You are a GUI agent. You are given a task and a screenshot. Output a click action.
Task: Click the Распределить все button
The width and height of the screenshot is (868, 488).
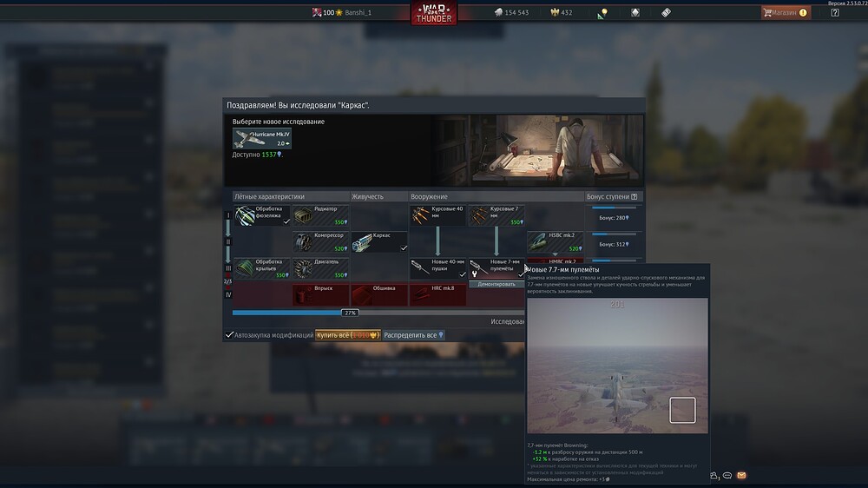pyautogui.click(x=413, y=334)
